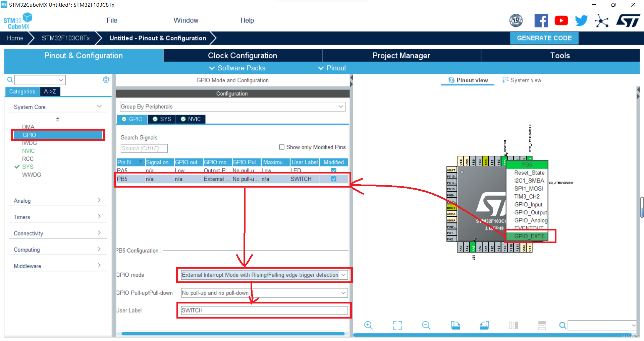
Task: Click the 10-year anniversary badge icon
Action: (x=516, y=21)
